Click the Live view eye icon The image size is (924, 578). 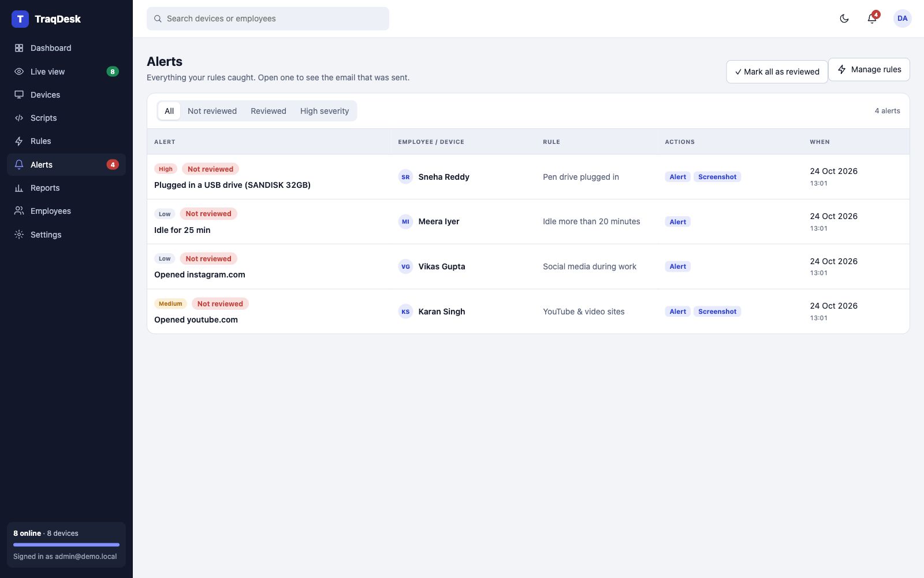click(19, 72)
